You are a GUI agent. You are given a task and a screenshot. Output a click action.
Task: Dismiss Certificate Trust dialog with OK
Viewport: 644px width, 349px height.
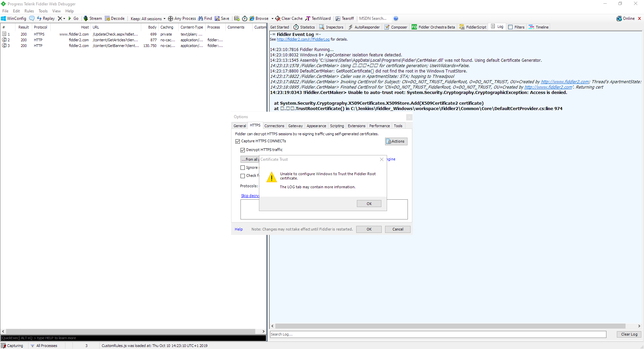click(369, 204)
